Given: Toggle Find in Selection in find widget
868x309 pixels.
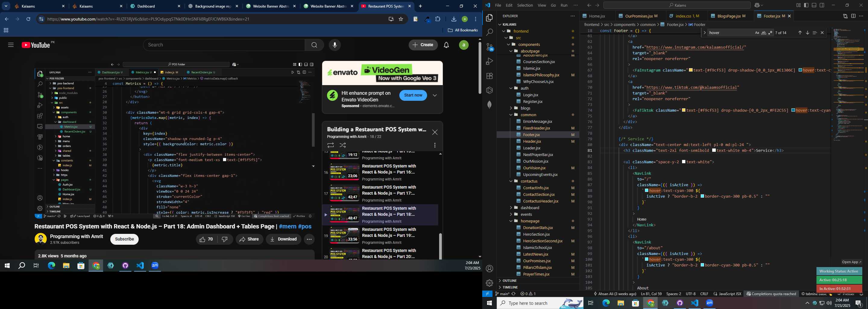Looking at the screenshot, I should click(814, 33).
